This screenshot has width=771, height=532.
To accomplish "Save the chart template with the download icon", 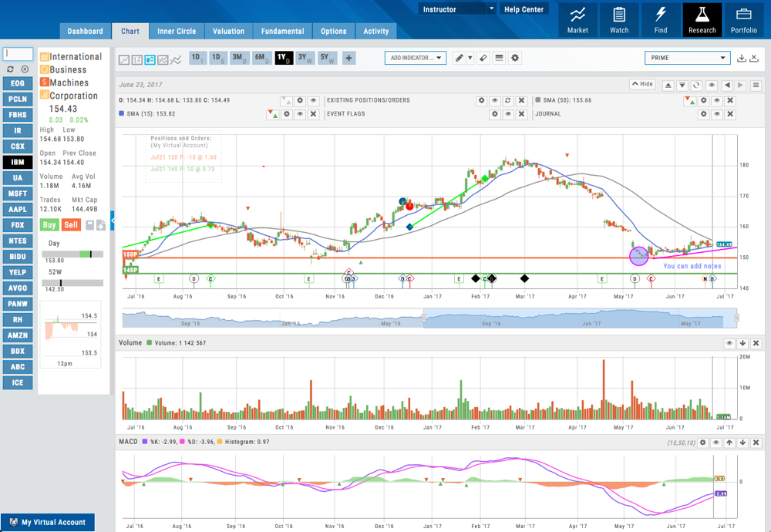I will (742, 58).
